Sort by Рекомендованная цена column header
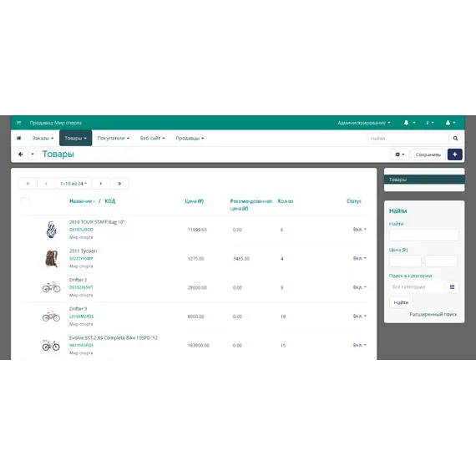This screenshot has width=476, height=476. (x=251, y=205)
